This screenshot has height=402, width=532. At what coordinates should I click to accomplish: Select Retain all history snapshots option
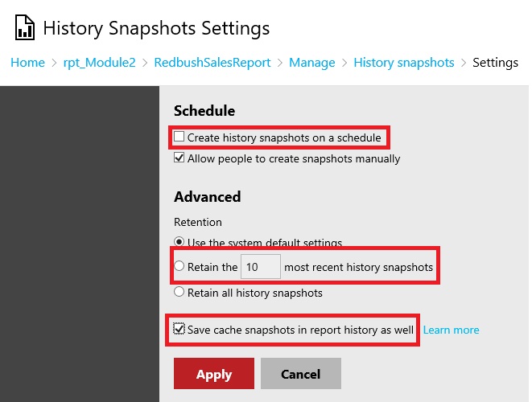pos(179,293)
